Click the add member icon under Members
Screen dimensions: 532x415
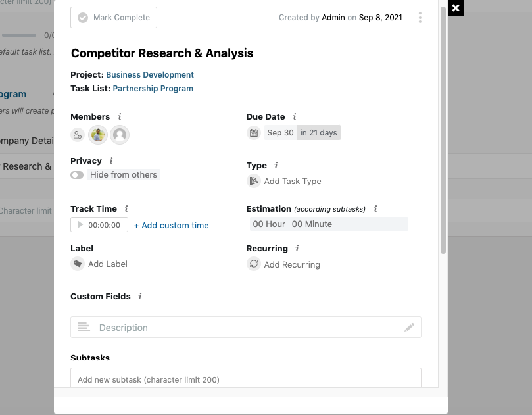(x=77, y=134)
